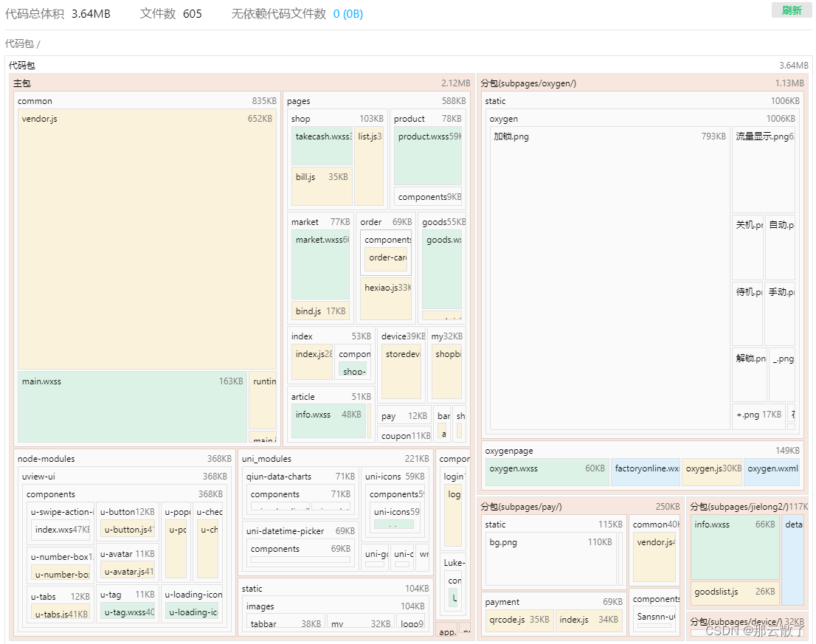Select the info.wxss 48KB block in article
Screen dimensions: 816x644
coord(328,420)
